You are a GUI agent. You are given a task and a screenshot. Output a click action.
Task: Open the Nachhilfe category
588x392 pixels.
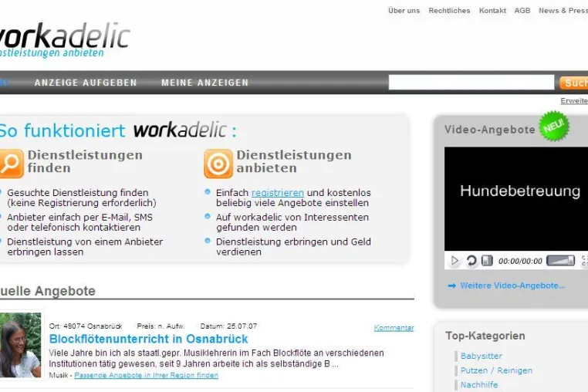point(479,385)
